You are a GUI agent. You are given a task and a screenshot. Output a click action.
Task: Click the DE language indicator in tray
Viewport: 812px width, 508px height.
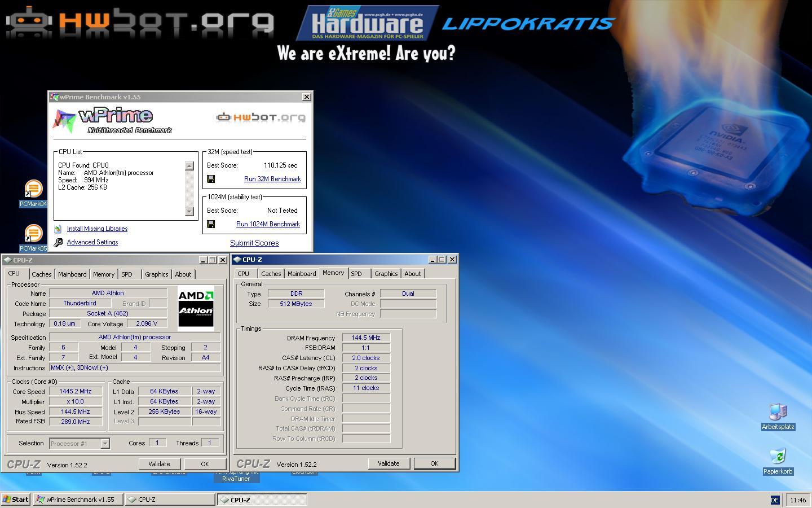pos(775,500)
